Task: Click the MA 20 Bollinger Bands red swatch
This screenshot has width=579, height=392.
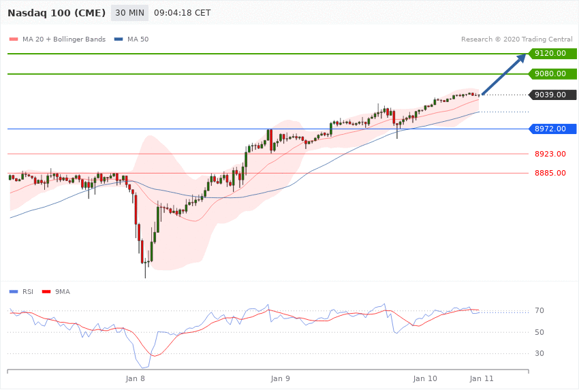Action: pyautogui.click(x=14, y=39)
